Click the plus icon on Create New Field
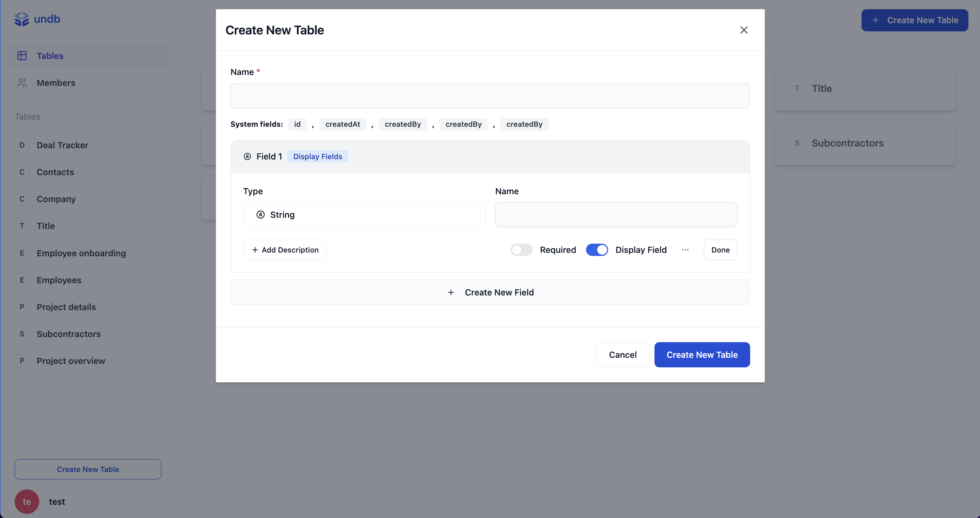The width and height of the screenshot is (980, 518). coord(451,292)
